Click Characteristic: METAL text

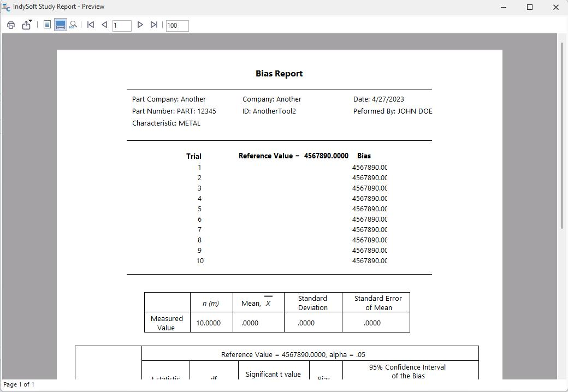pos(166,123)
